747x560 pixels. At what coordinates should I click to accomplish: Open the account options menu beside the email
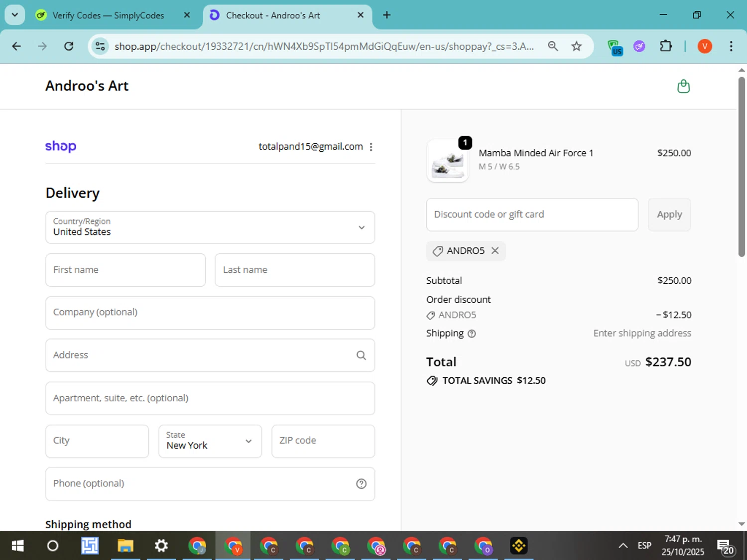[x=371, y=147]
